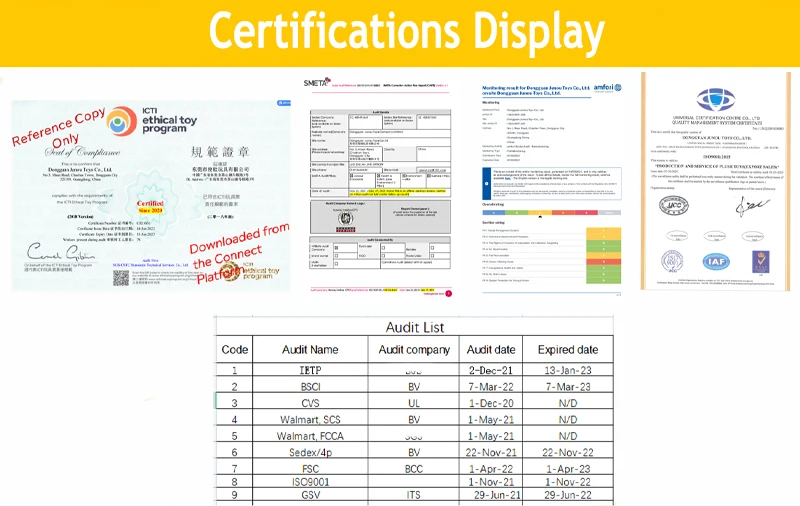Click the Certifications Display title banner
Image resolution: width=800 pixels, height=506 pixels.
click(400, 33)
